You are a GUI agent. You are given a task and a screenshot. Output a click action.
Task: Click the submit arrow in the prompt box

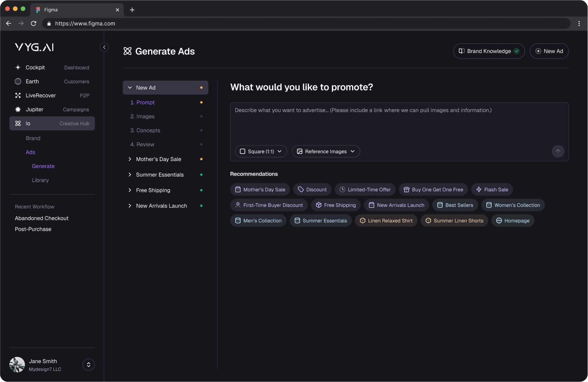(558, 151)
